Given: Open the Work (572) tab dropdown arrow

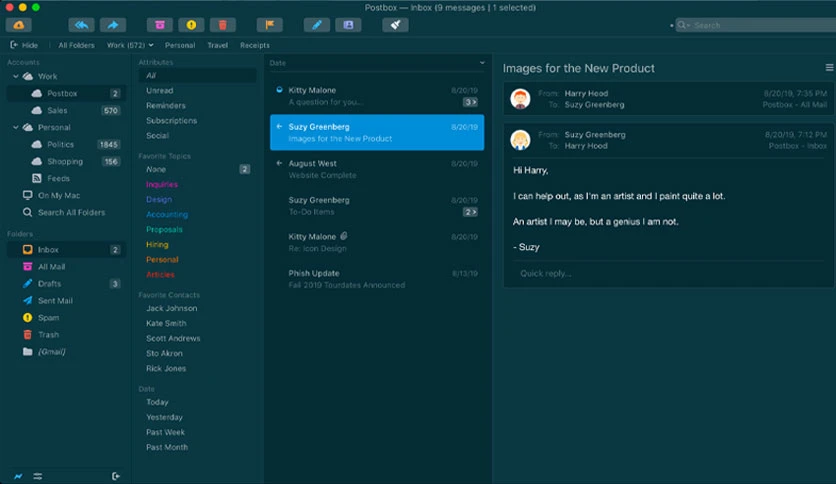Looking at the screenshot, I should click(x=151, y=45).
